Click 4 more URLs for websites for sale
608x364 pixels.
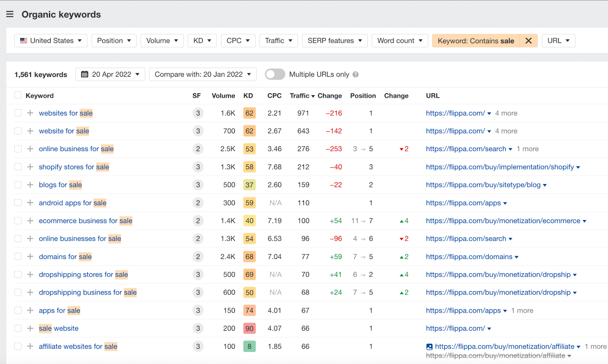coord(506,113)
